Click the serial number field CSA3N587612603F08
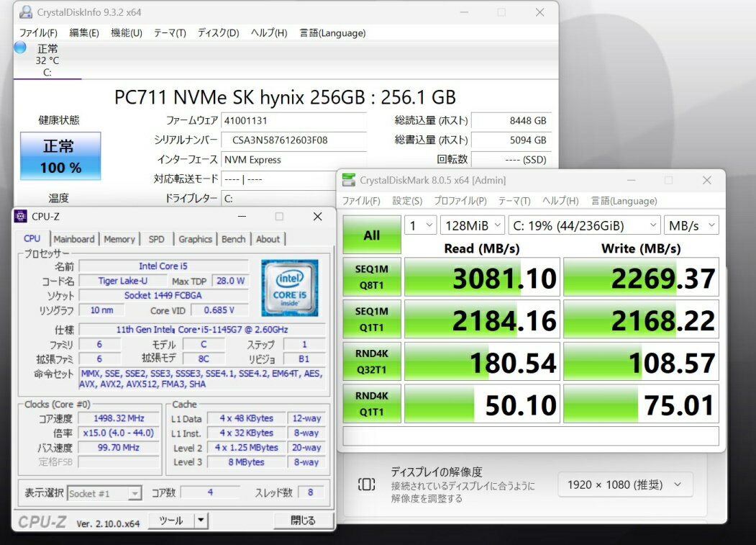The width and height of the screenshot is (756, 545). point(293,140)
